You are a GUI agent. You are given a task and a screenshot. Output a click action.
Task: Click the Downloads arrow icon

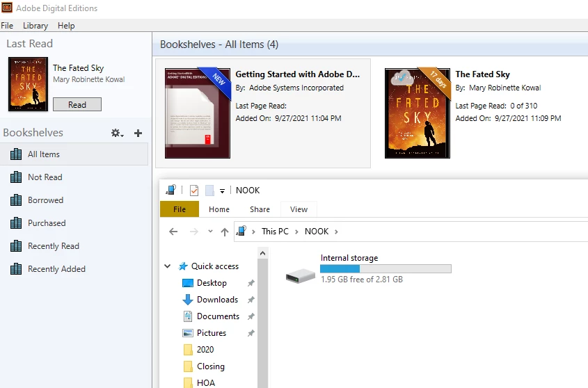coord(187,300)
